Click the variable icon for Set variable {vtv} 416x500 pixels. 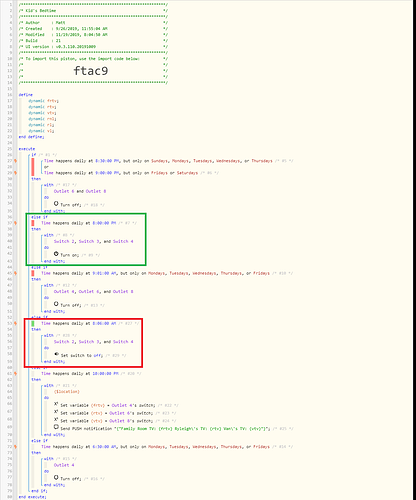click(x=56, y=420)
